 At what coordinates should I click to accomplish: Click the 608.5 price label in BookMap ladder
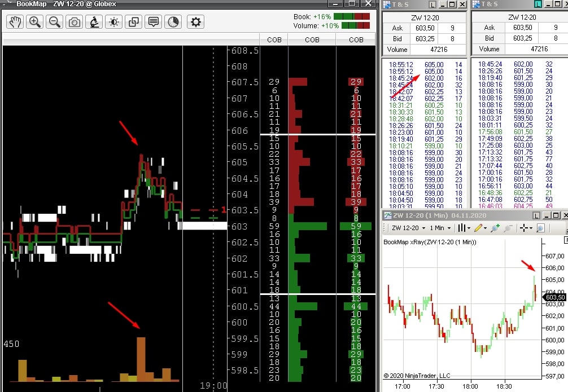(245, 51)
